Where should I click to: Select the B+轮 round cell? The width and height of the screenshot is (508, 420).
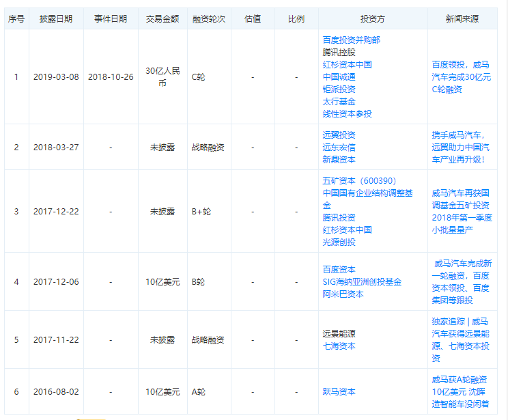(x=201, y=211)
